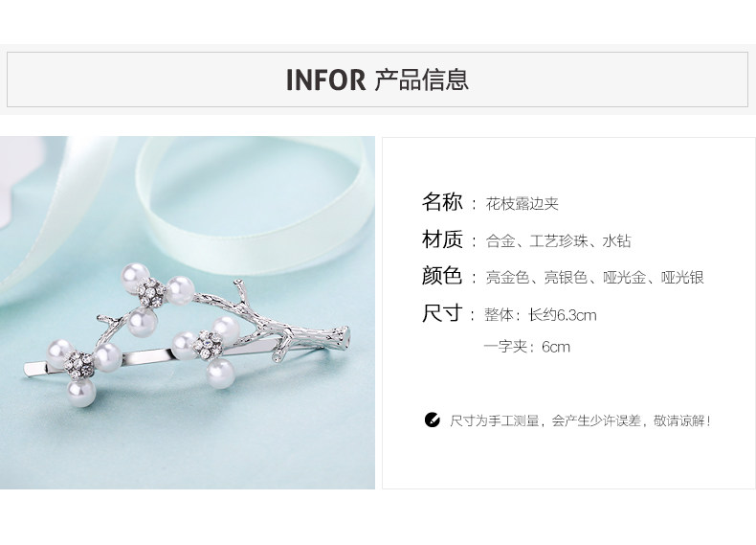Select the 哑光银 color text
Viewport: 756px width, 545px height.
pyautogui.click(x=682, y=278)
